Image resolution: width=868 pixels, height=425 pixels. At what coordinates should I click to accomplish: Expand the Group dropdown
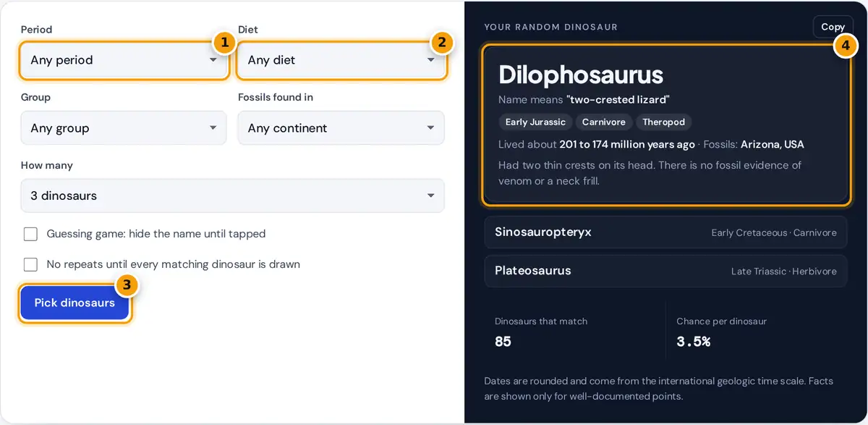click(124, 128)
